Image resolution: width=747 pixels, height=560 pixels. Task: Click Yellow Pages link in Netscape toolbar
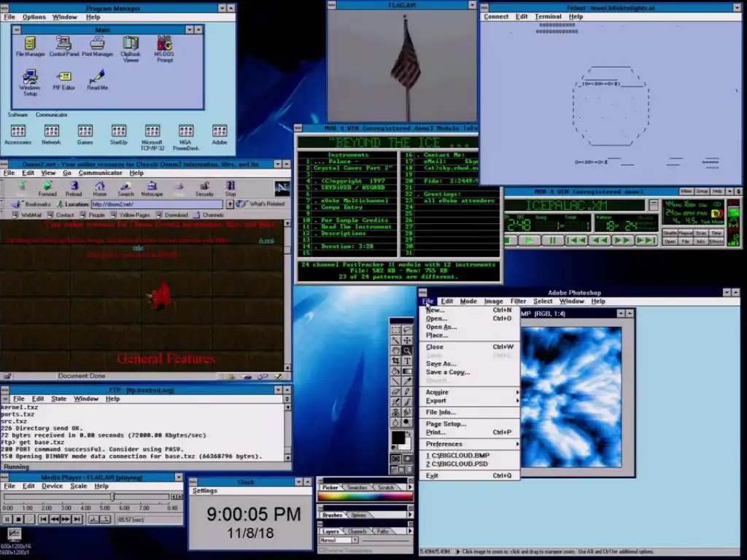pyautogui.click(x=130, y=215)
